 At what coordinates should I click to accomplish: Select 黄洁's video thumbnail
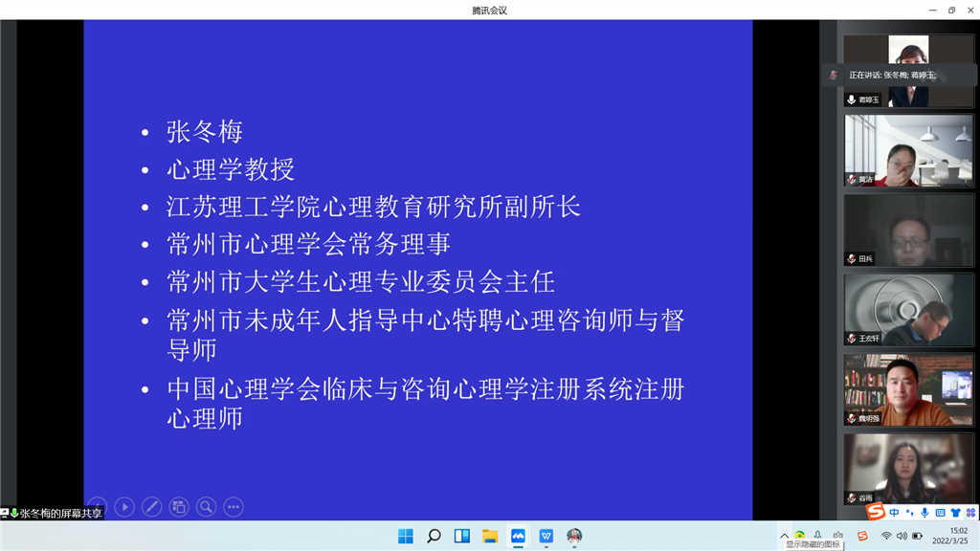click(909, 150)
